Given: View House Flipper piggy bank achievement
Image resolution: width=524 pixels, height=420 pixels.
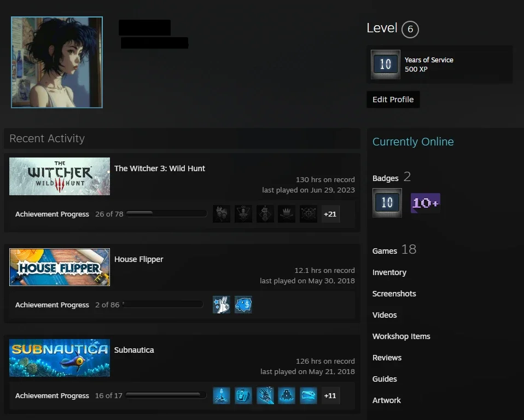Looking at the screenshot, I should coord(243,305).
